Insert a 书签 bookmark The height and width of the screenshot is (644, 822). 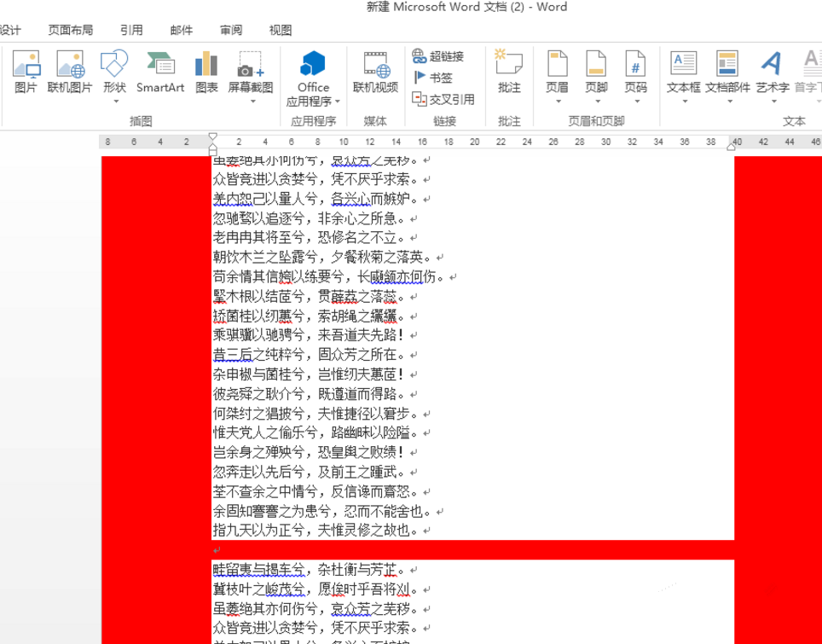(433, 78)
